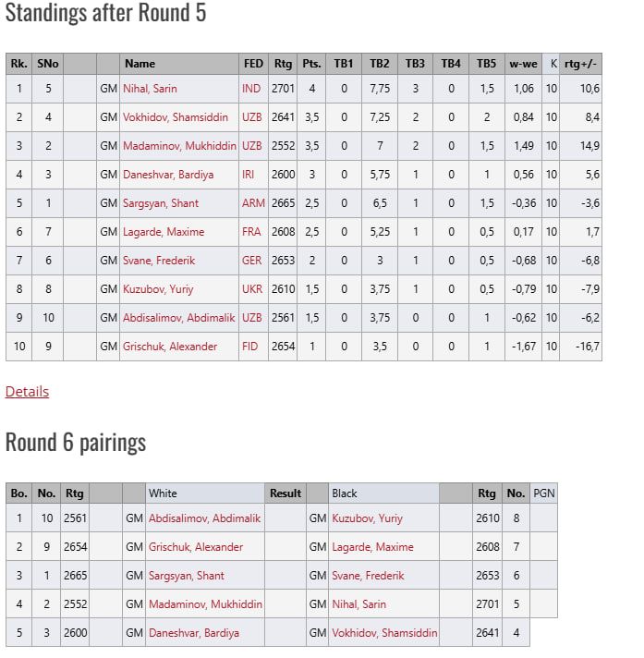Select Kuzubov, Yuriy in the standings table

tap(158, 289)
